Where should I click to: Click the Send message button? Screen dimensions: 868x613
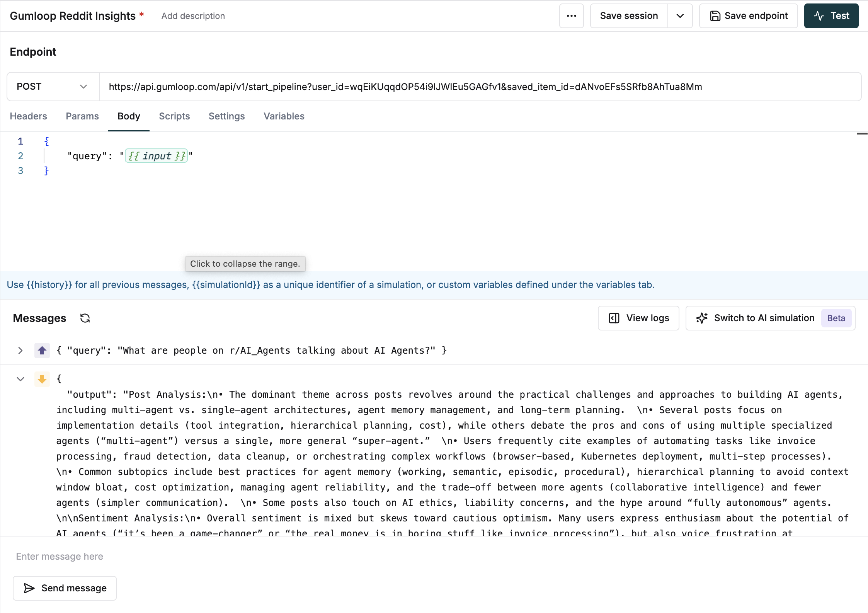tap(65, 588)
